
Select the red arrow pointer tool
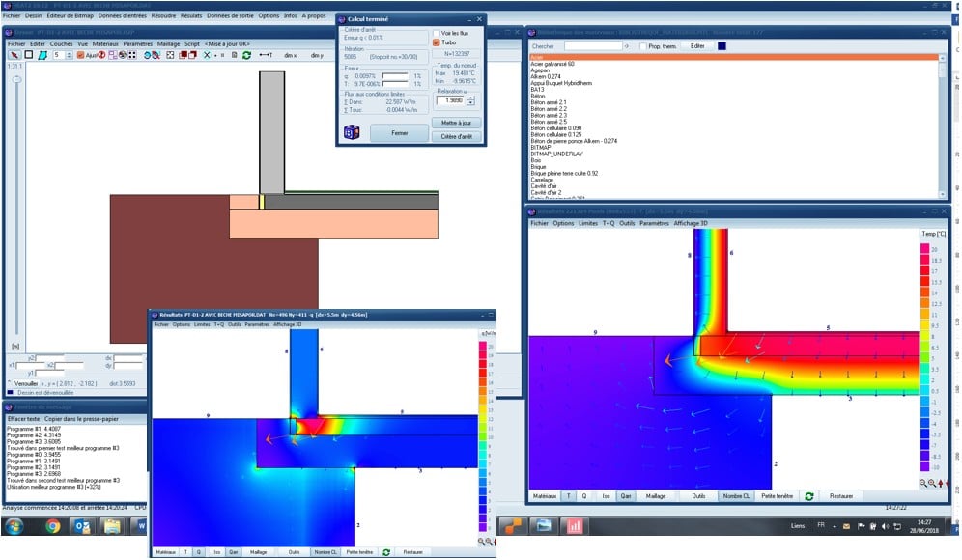pos(13,55)
